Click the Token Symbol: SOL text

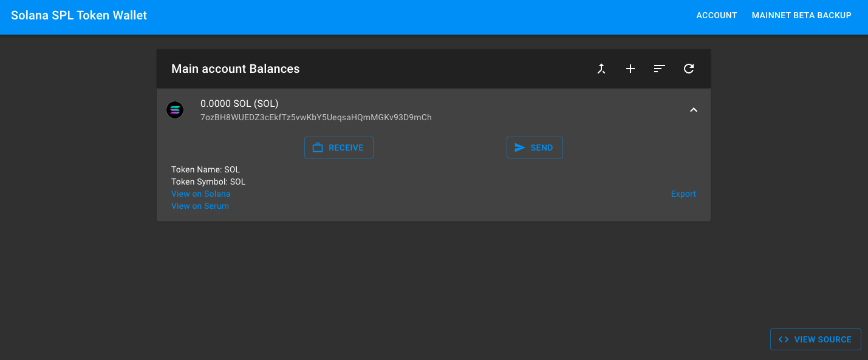[208, 182]
